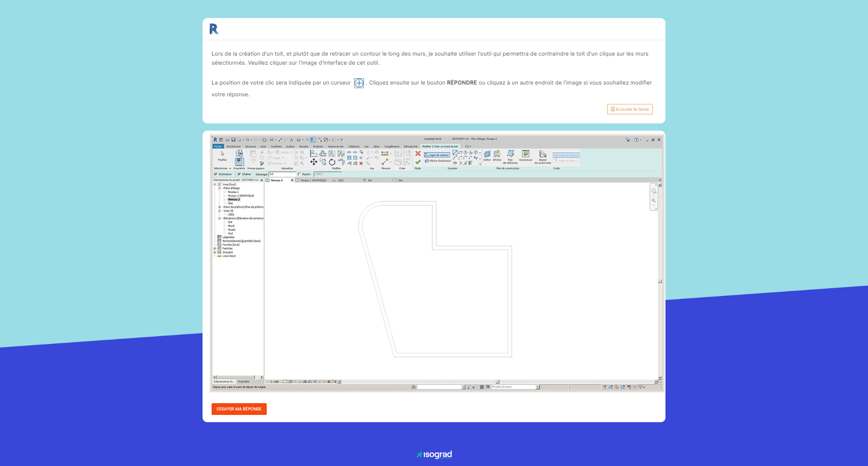Screen dimensions: 868x466
Task: Enable the Rayon checkbox
Action: 299,174
